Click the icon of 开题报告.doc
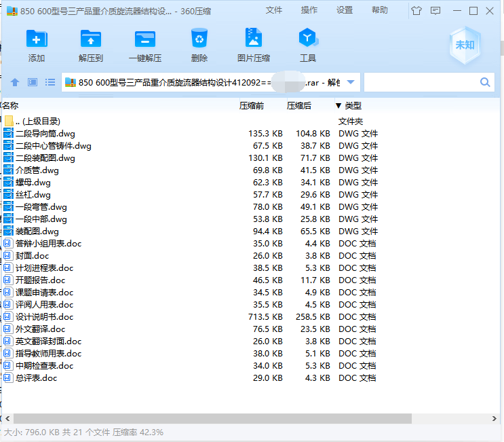This screenshot has width=504, height=442. pos(7,280)
